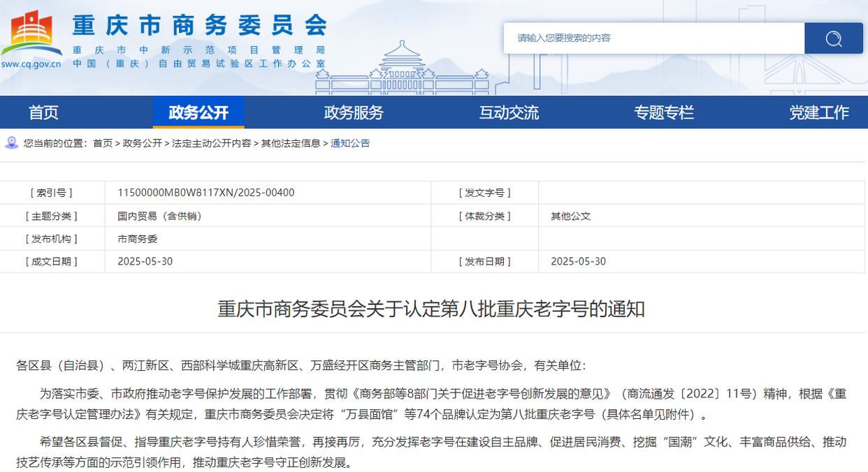Click the location pin icon beside breadcrumb
The width and height of the screenshot is (868, 472).
(11, 143)
